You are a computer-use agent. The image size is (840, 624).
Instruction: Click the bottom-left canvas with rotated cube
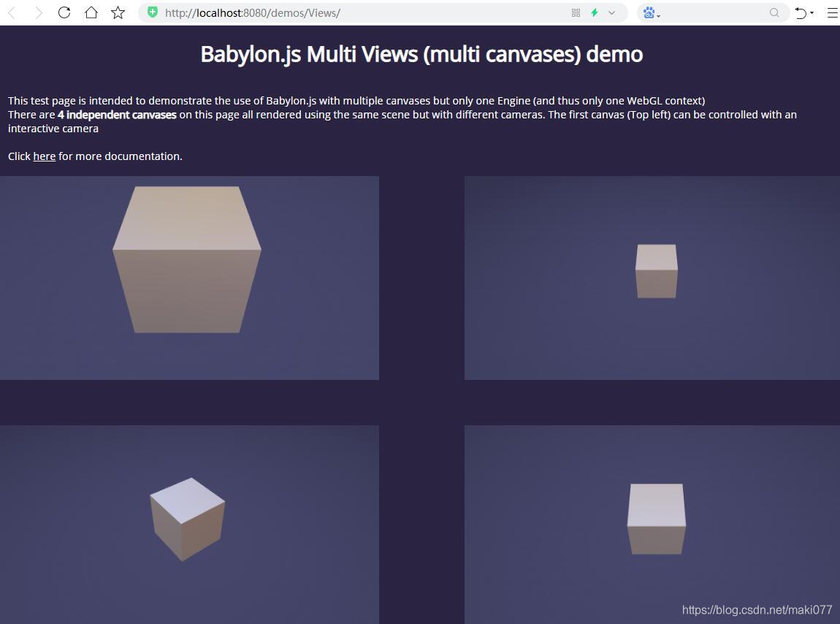coord(190,525)
